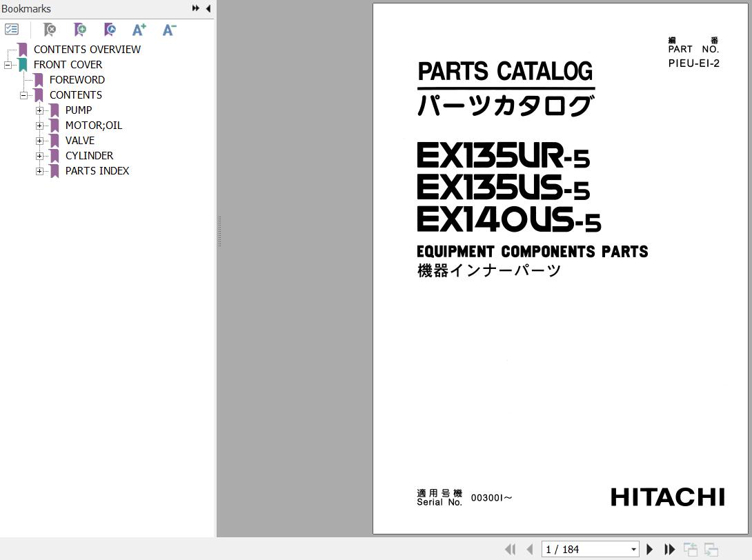Click the EQUIPMENT COMPONENTS PARTS line
This screenshot has height=560, width=752.
tap(533, 252)
